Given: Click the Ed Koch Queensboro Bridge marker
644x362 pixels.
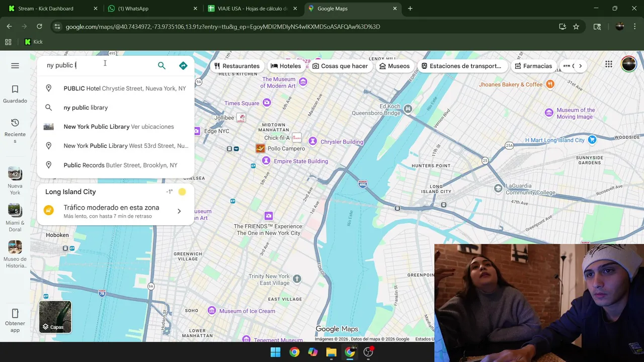Looking at the screenshot, I should [x=408, y=109].
